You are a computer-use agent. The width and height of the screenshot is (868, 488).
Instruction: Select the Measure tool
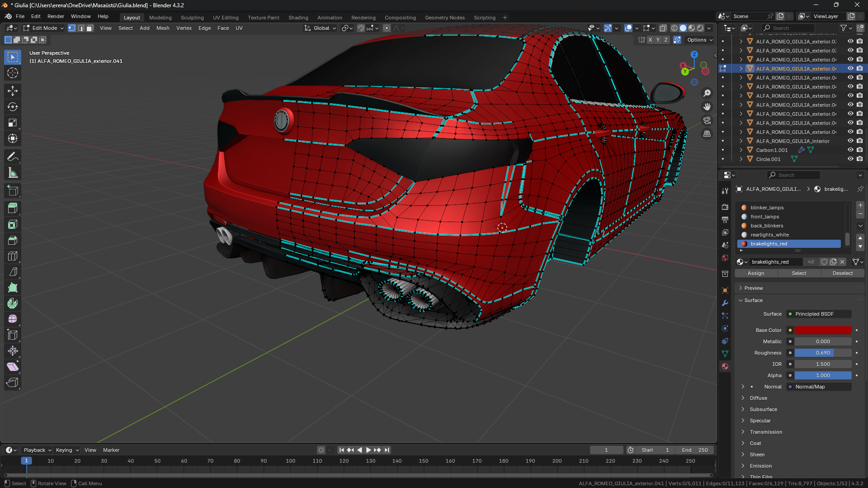[x=13, y=173]
